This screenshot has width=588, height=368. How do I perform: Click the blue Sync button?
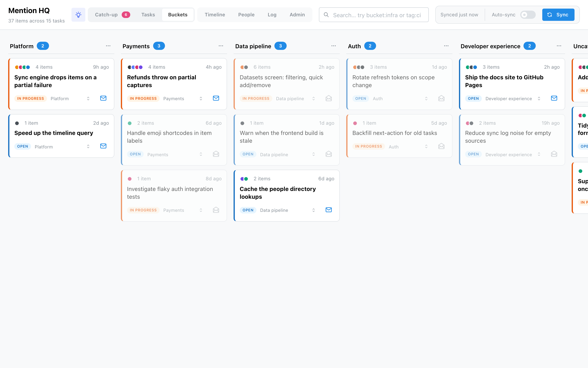tap(558, 15)
